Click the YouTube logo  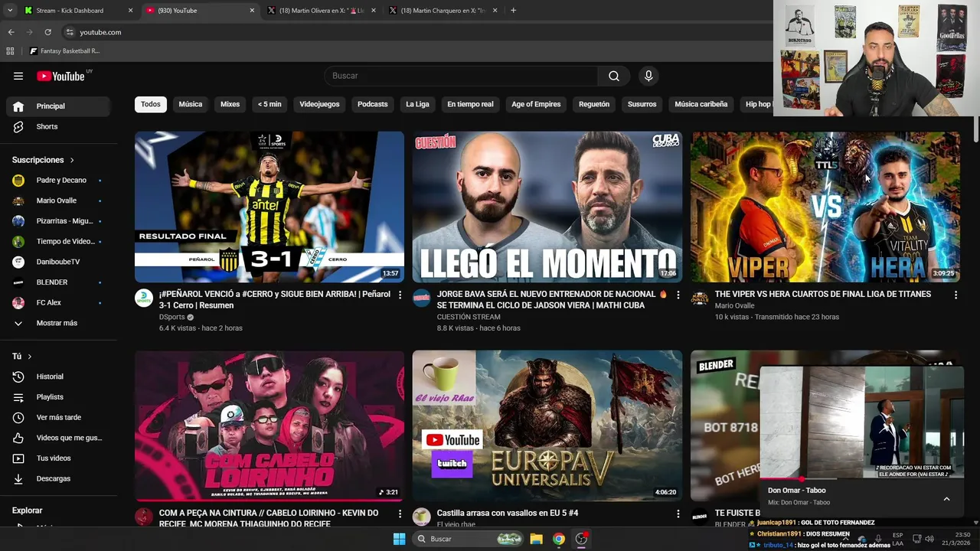coord(61,76)
